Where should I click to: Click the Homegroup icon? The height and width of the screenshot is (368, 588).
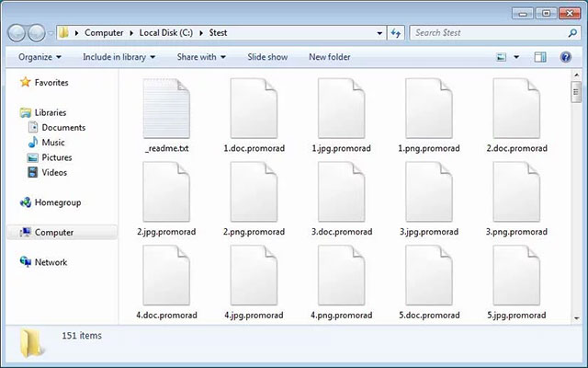pyautogui.click(x=26, y=202)
